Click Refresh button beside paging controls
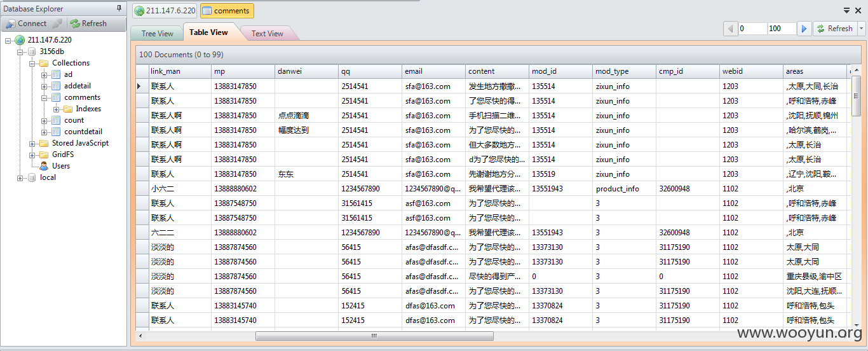868x351 pixels. tap(834, 29)
